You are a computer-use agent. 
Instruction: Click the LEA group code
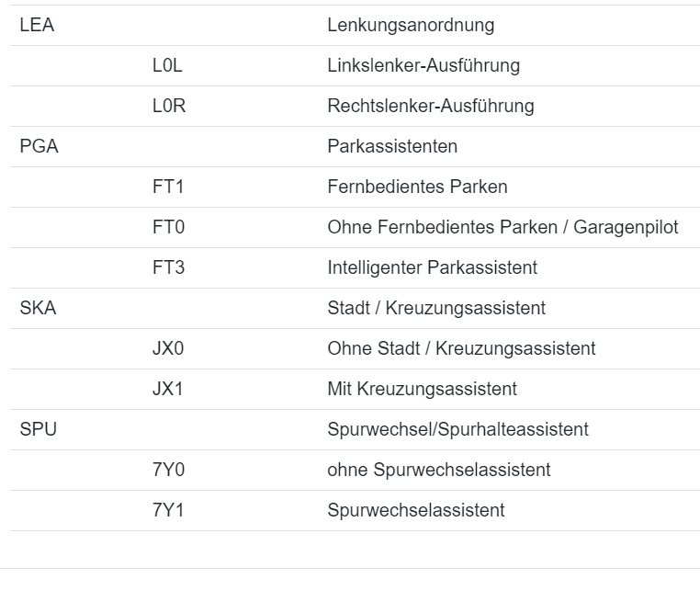(x=37, y=26)
